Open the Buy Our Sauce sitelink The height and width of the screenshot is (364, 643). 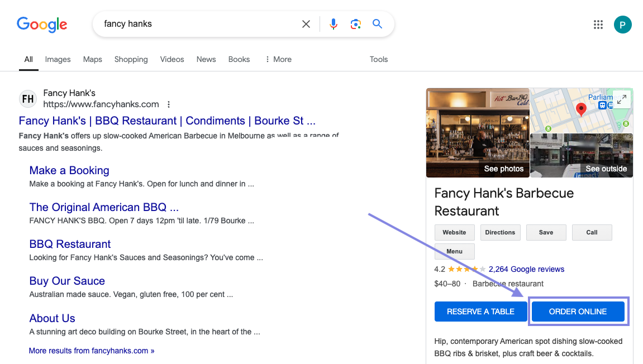(x=67, y=281)
